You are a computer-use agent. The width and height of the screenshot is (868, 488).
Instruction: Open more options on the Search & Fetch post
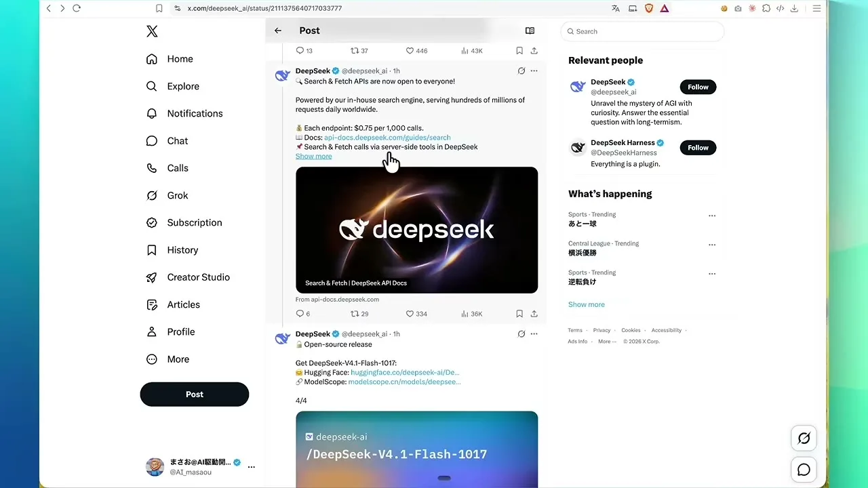534,70
